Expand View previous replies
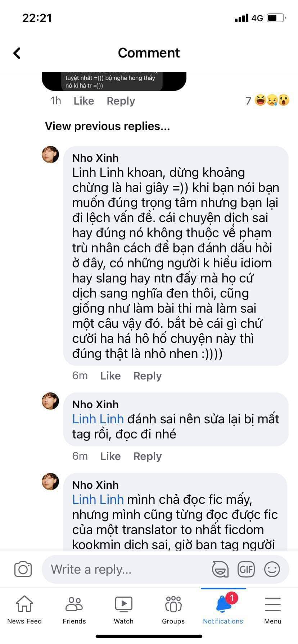 [107, 126]
